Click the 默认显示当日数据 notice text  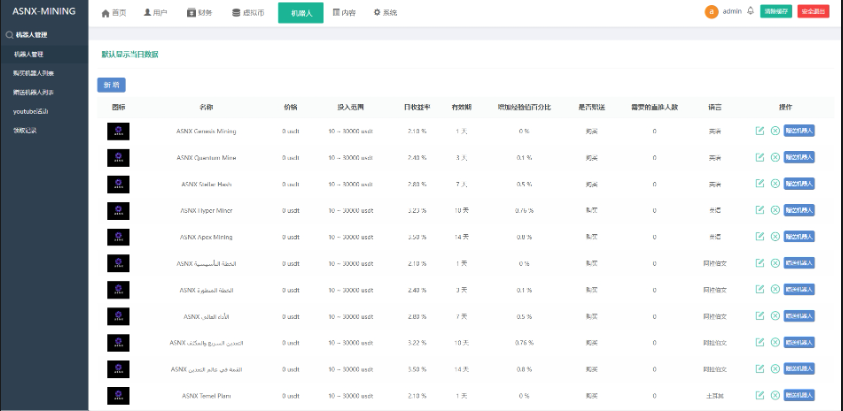(130, 54)
